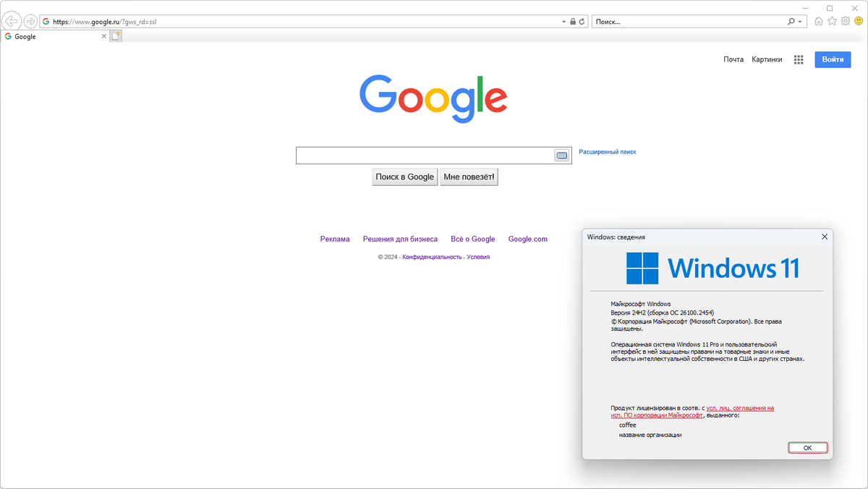This screenshot has width=868, height=489.
Task: Open the on-screen keyboard icon in Google search
Action: tap(561, 156)
